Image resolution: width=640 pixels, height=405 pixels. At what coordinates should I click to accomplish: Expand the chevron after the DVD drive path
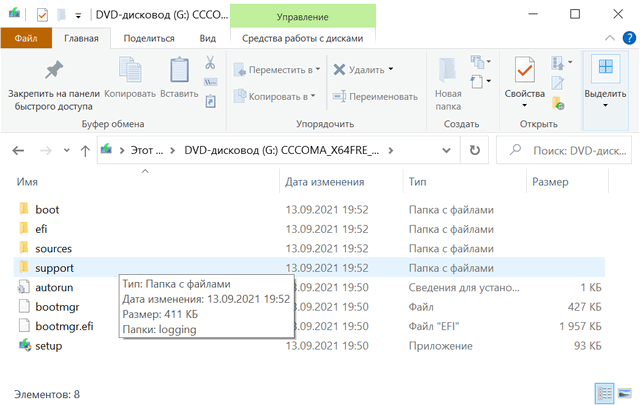point(391,151)
